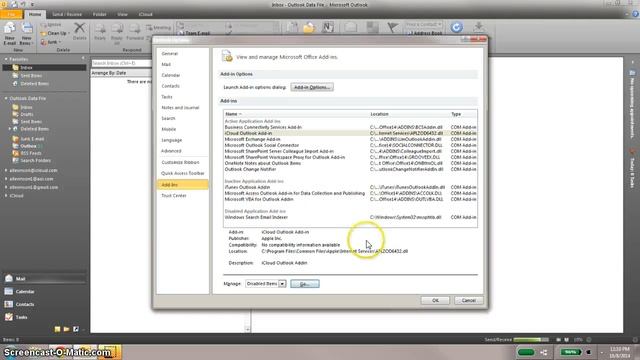The width and height of the screenshot is (640, 360).
Task: Click the download arrow icon in ribbon
Action: coord(478,27)
